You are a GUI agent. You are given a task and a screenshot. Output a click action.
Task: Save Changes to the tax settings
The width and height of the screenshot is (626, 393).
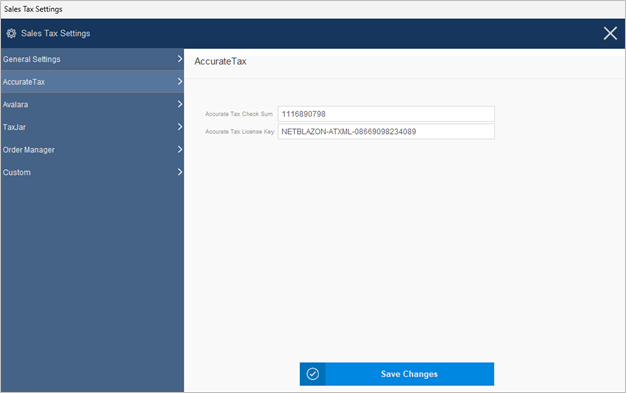tap(397, 374)
